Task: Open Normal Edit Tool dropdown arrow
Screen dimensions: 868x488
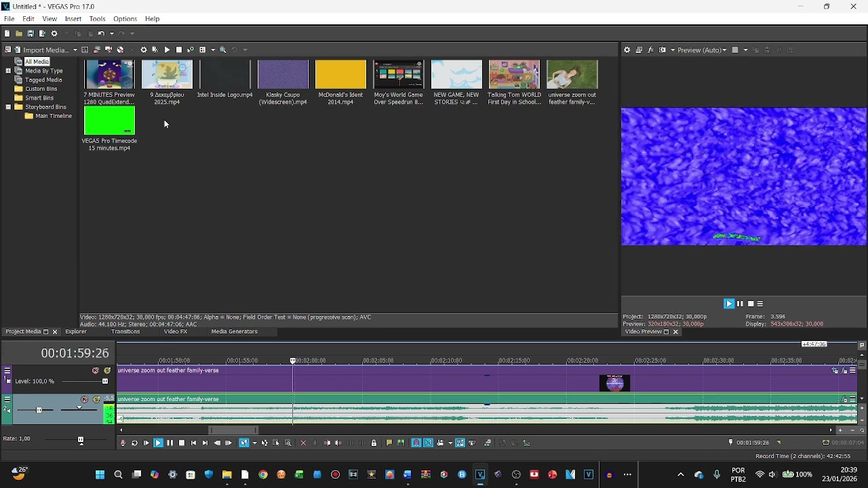Action: (x=254, y=443)
